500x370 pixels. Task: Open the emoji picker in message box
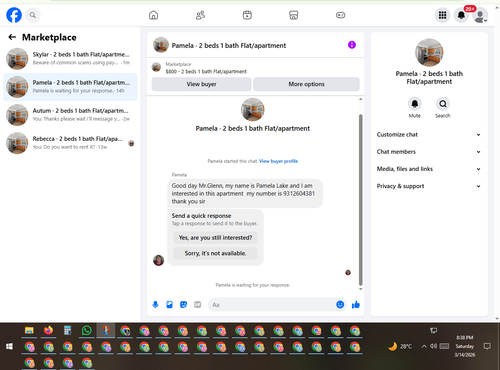coord(340,304)
